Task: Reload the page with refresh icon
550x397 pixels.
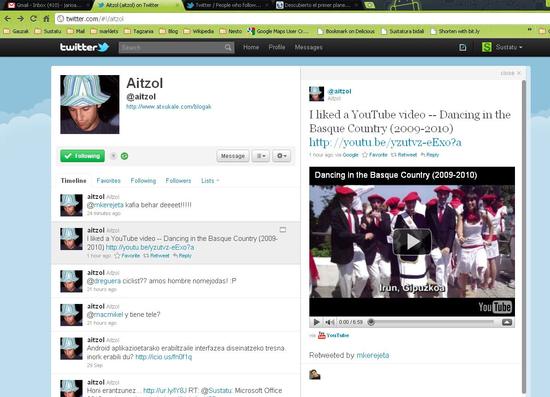Action: tap(33, 19)
